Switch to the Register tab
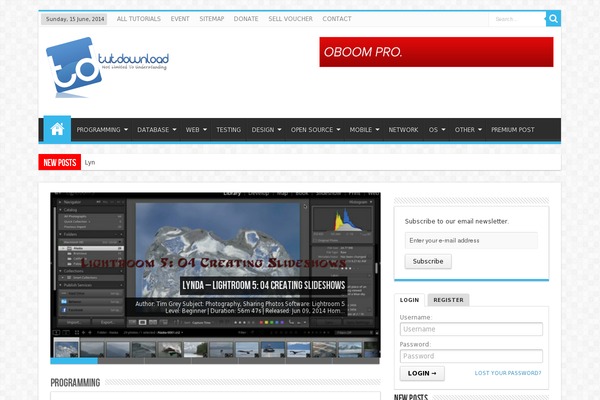Screen dimensions: 600x400 448,300
